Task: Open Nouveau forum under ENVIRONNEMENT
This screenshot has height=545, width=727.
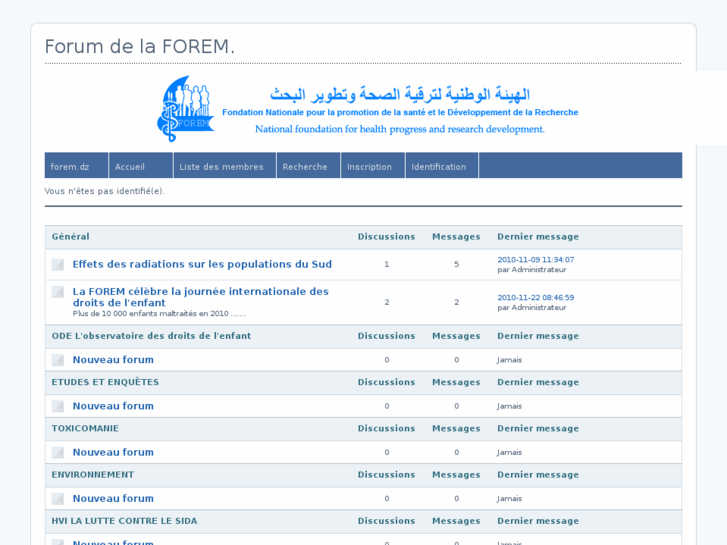Action: pyautogui.click(x=113, y=499)
